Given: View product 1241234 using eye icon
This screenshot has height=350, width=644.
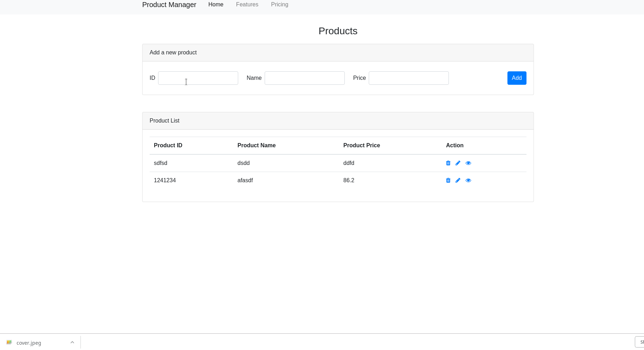Looking at the screenshot, I should click(468, 180).
